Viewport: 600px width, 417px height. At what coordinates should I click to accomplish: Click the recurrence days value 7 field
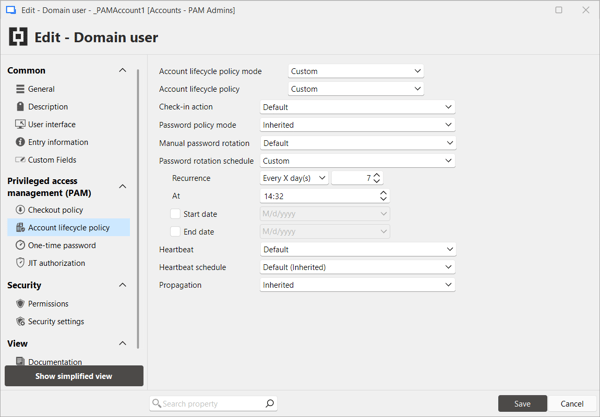[x=357, y=178]
